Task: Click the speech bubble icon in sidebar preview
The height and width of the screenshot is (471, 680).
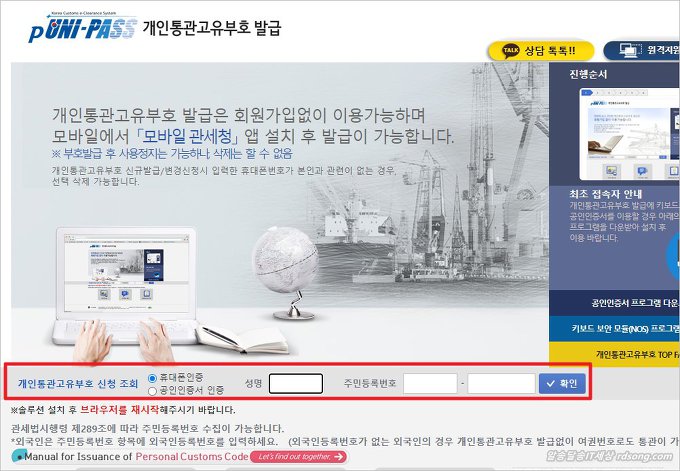Action: pyautogui.click(x=642, y=171)
